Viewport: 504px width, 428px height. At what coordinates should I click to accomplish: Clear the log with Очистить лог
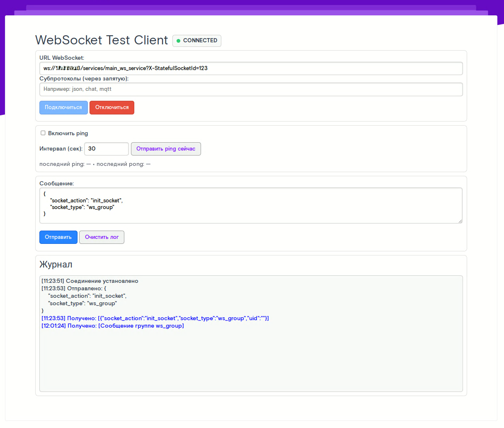102,237
